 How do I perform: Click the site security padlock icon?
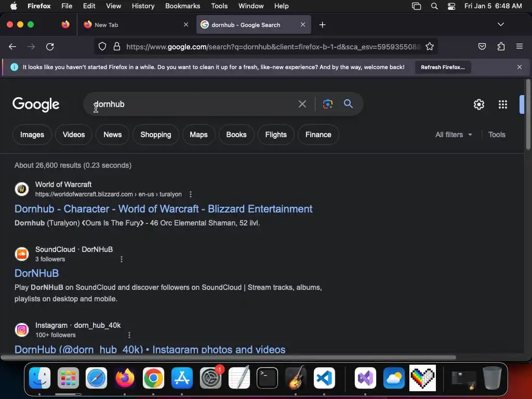(x=117, y=46)
